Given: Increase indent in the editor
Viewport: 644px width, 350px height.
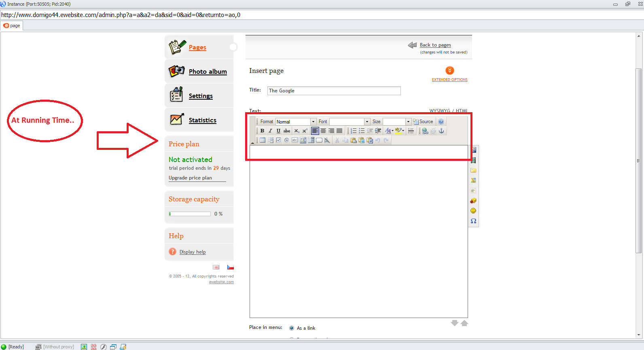Looking at the screenshot, I should tap(378, 131).
